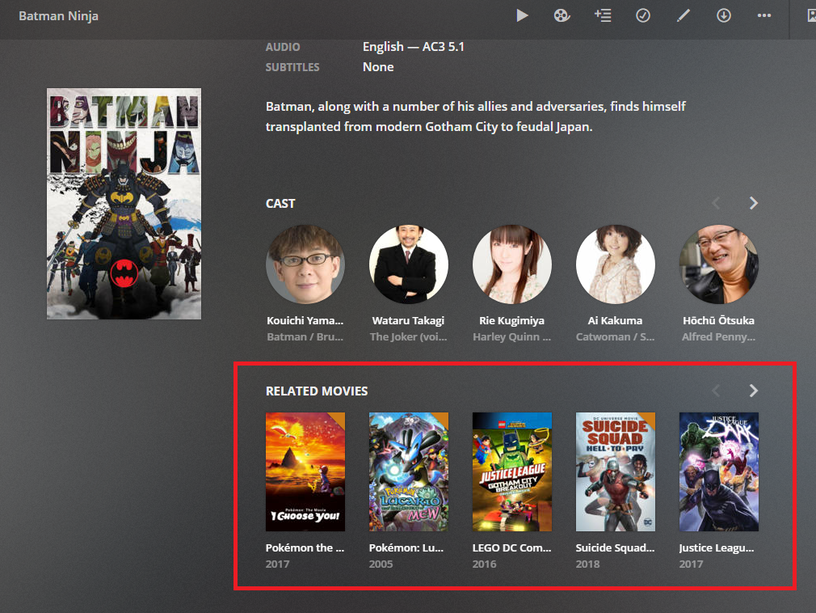Mark the movie as watched with the checkmark
This screenshot has width=816, height=613.
click(643, 16)
